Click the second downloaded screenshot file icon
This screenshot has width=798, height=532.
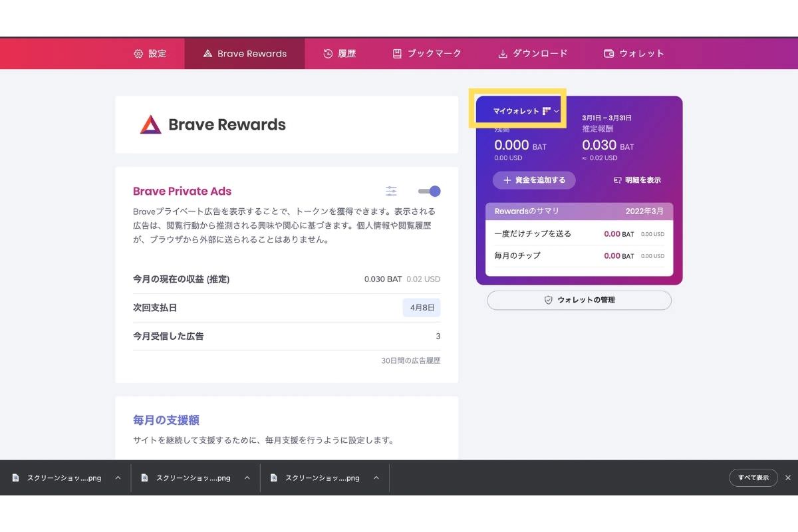coord(145,477)
